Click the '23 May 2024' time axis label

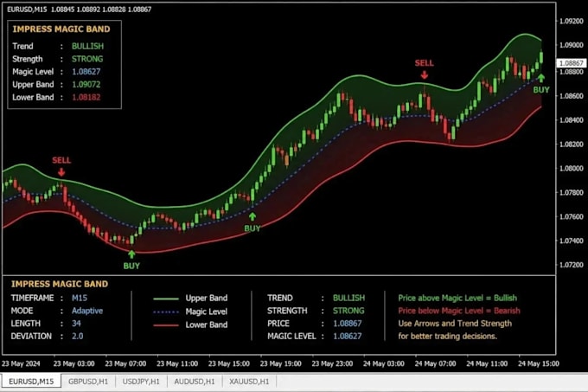click(x=21, y=363)
